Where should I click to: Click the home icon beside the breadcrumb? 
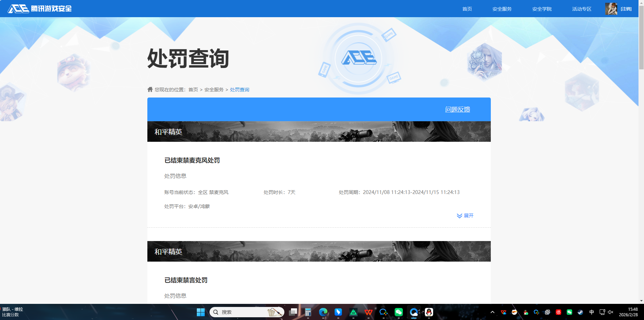coord(150,89)
